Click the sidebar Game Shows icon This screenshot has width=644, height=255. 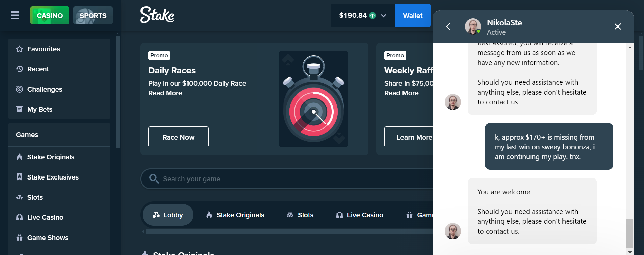click(19, 238)
